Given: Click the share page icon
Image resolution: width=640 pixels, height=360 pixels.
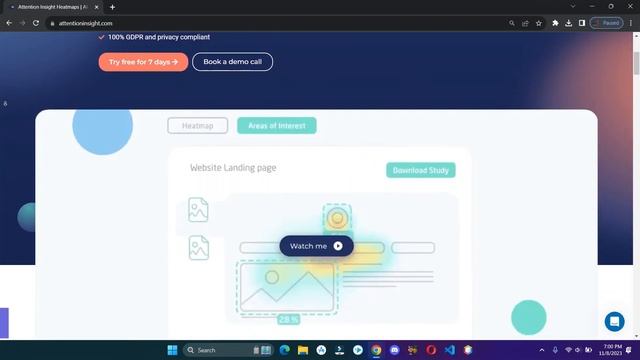Looking at the screenshot, I should point(525,23).
